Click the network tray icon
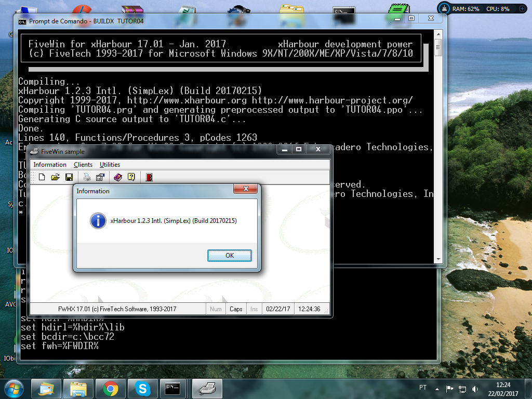 tap(462, 389)
